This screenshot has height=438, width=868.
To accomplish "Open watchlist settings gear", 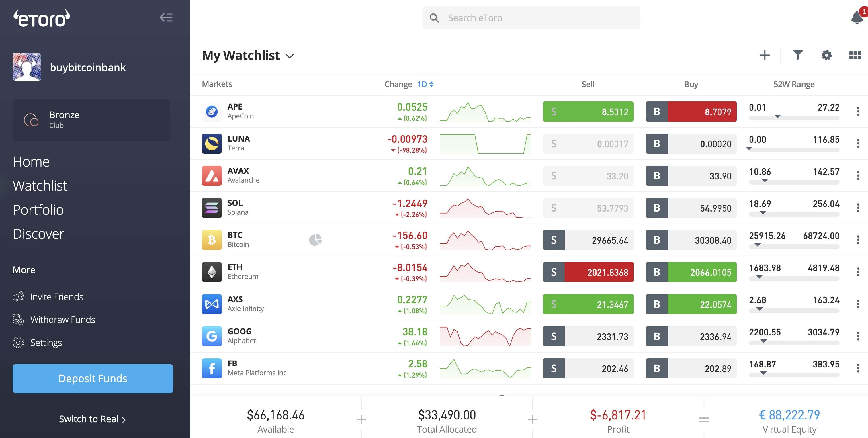I will 826,55.
